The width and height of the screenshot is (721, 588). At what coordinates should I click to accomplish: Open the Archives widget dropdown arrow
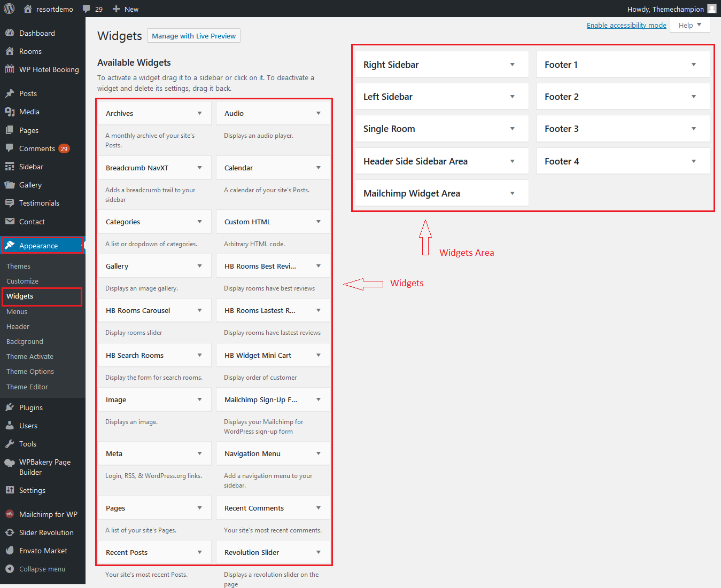[200, 113]
